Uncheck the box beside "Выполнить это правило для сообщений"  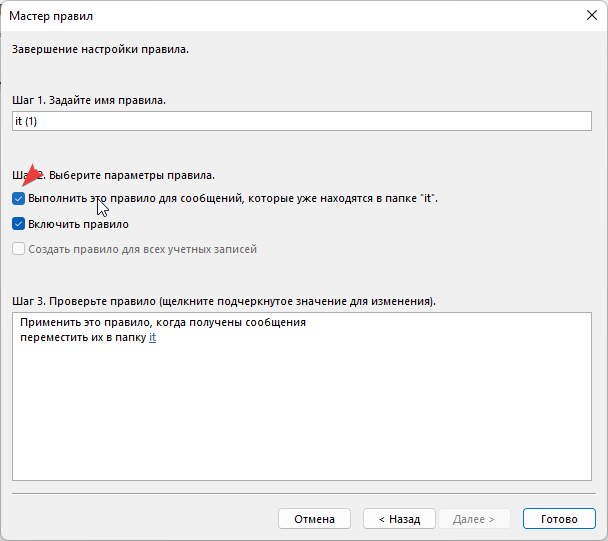click(19, 199)
